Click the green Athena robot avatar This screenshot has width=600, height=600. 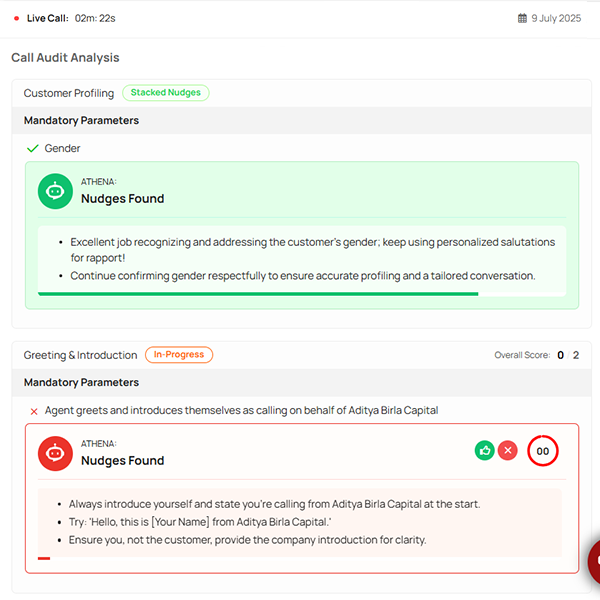(55, 191)
